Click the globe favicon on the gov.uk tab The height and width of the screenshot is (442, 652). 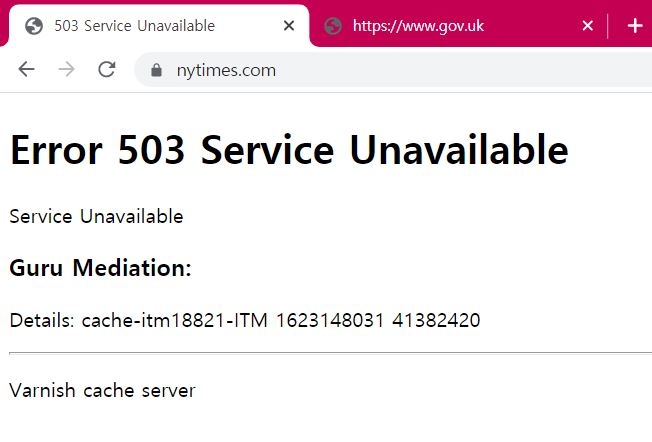pyautogui.click(x=333, y=26)
